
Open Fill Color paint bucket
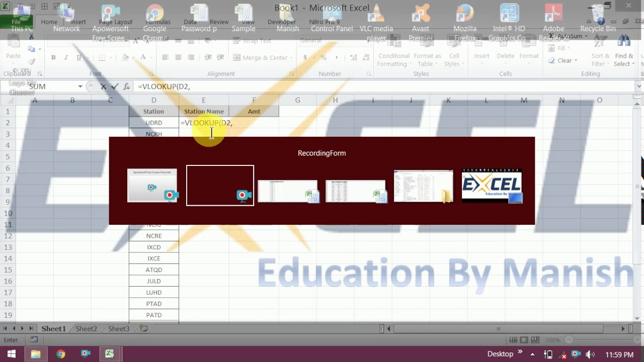pyautogui.click(x=125, y=58)
